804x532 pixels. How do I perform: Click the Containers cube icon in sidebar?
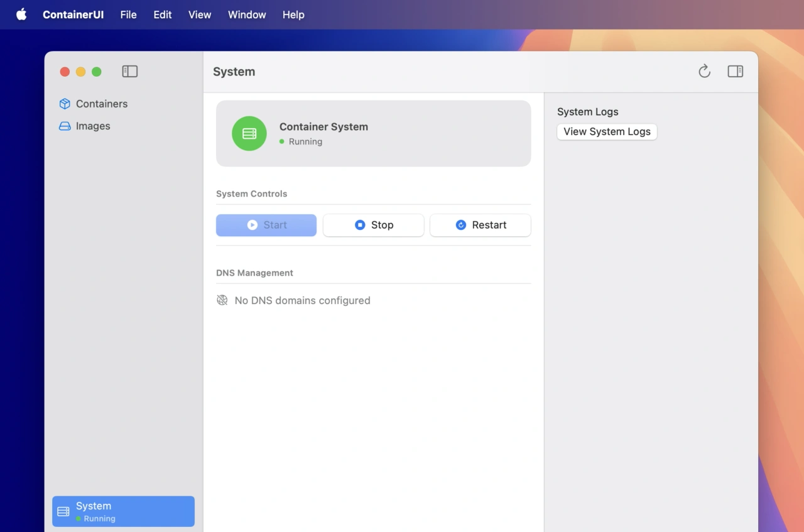click(x=65, y=104)
